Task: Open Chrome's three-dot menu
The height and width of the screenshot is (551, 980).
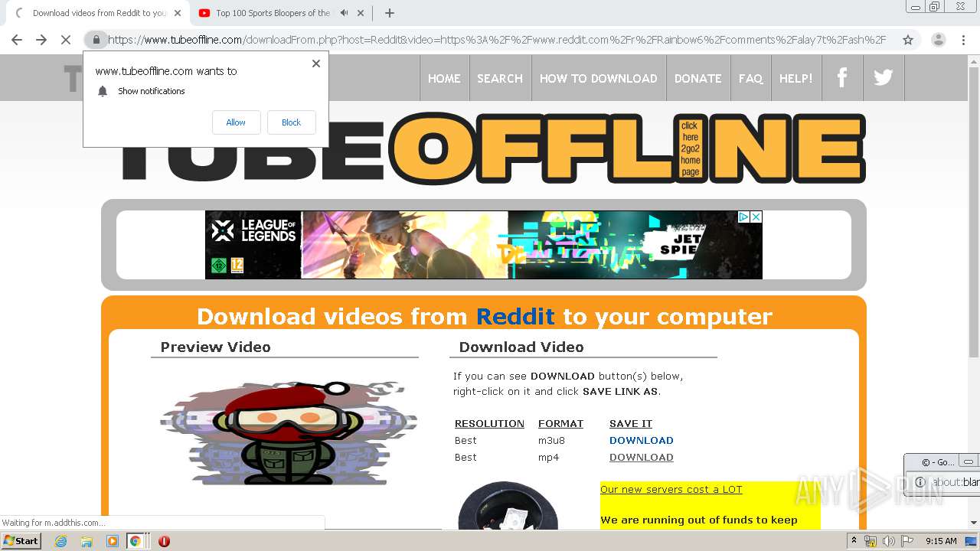Action: 963,40
